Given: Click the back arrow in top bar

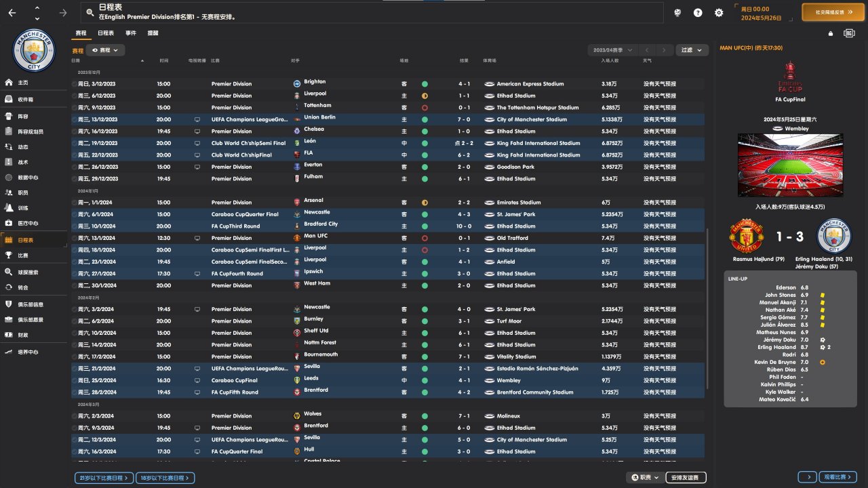Looking at the screenshot, I should (12, 13).
